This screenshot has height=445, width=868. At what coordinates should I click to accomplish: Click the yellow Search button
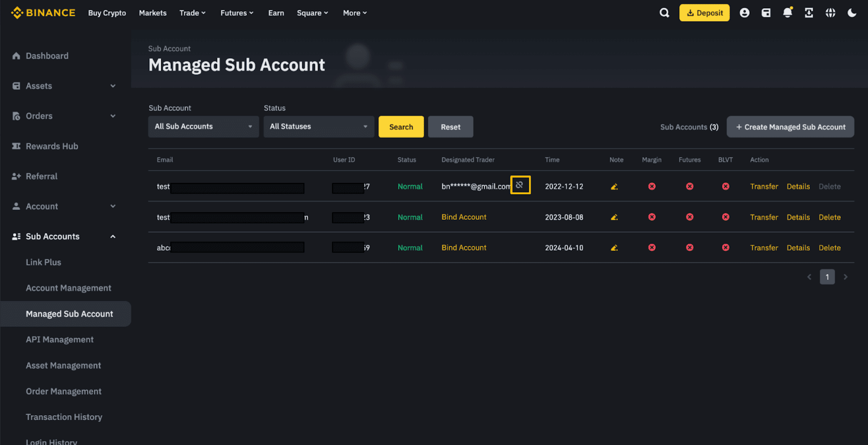tap(401, 127)
